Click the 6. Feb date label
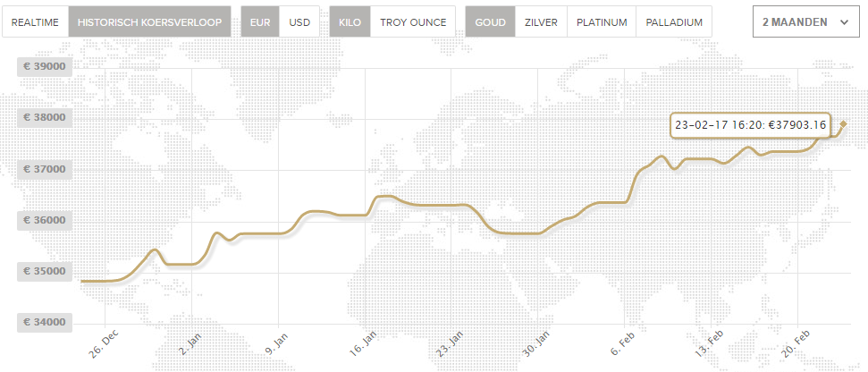 coord(625,343)
